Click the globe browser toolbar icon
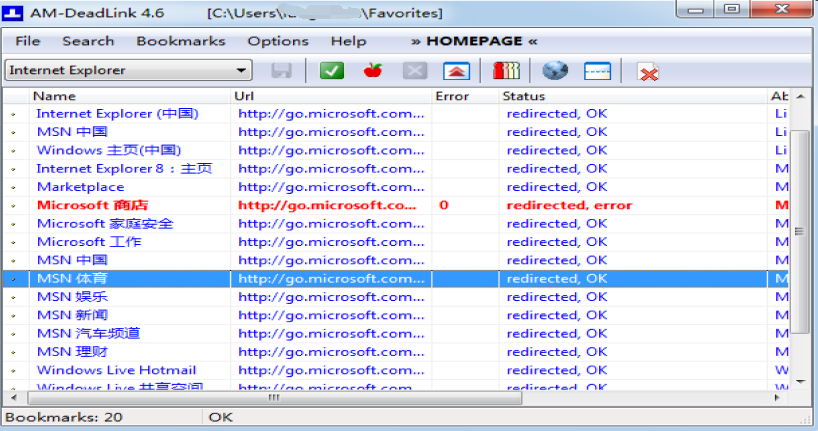818x431 pixels. point(555,71)
